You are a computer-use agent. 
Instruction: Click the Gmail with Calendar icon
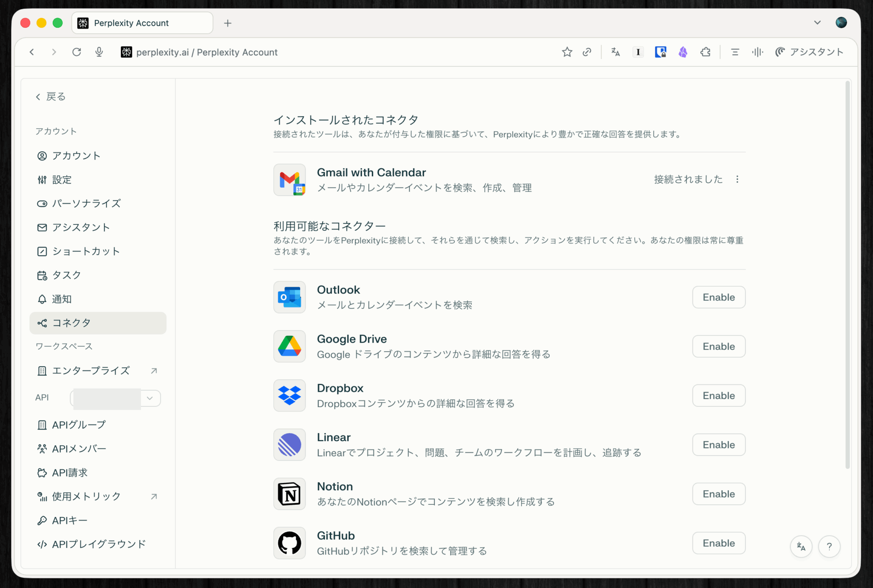coord(290,180)
